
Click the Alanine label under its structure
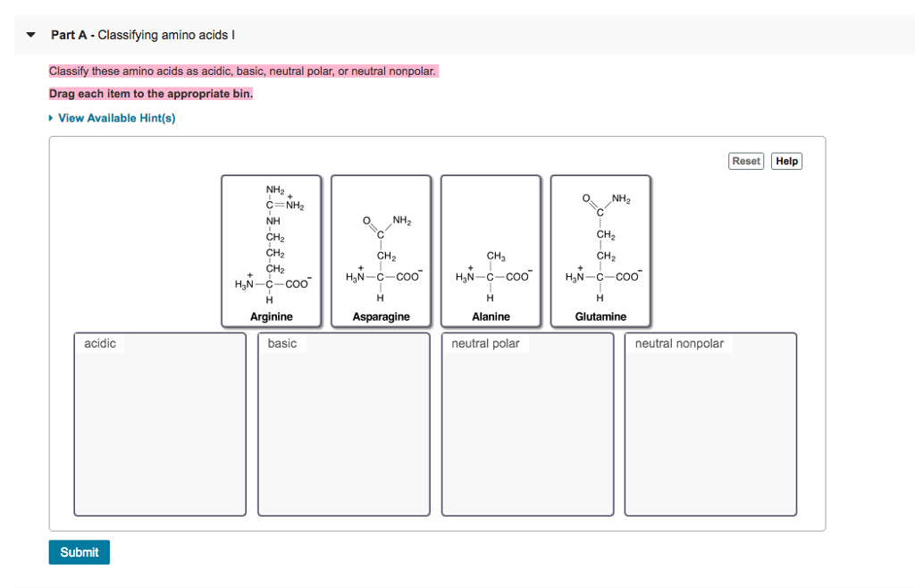point(491,315)
